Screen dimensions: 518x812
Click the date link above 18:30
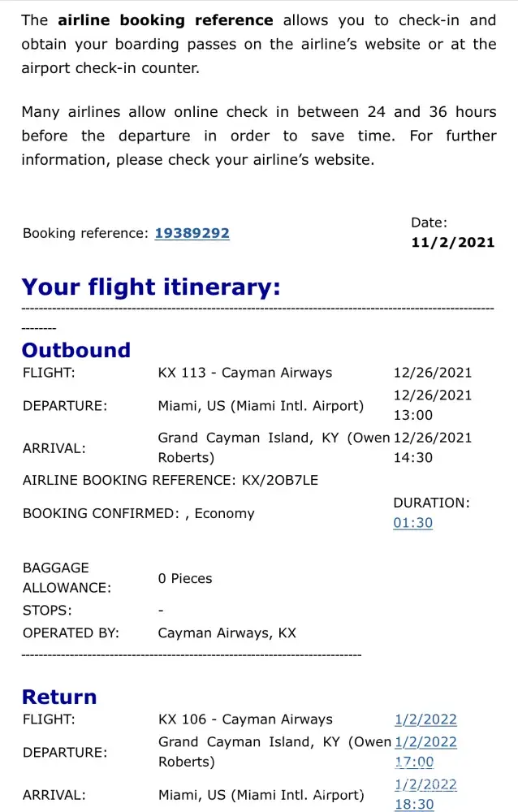tap(425, 784)
